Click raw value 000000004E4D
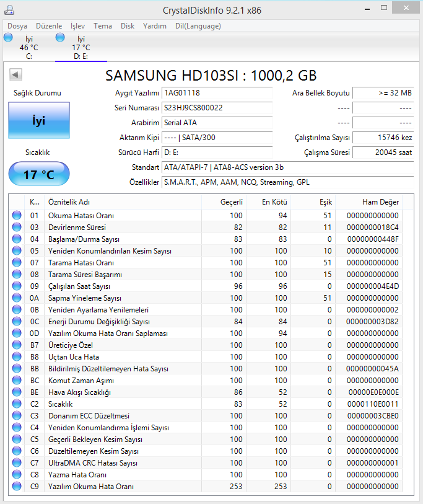Viewport: 423px width, 504px height. [373, 286]
